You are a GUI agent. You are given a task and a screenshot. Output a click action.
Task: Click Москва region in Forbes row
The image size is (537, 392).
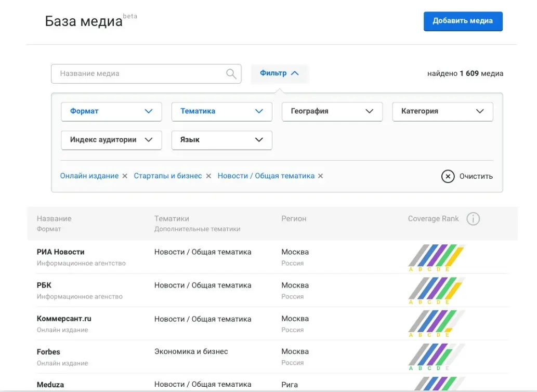[x=295, y=351]
